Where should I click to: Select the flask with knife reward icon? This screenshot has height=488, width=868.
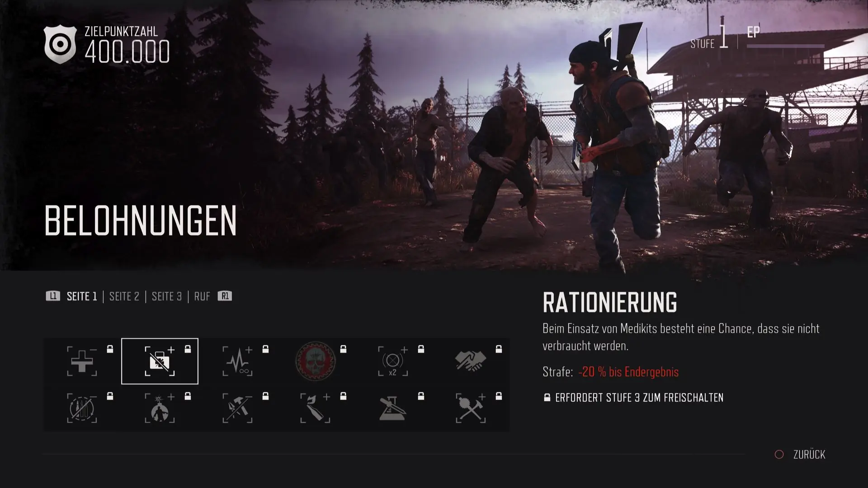(392, 408)
